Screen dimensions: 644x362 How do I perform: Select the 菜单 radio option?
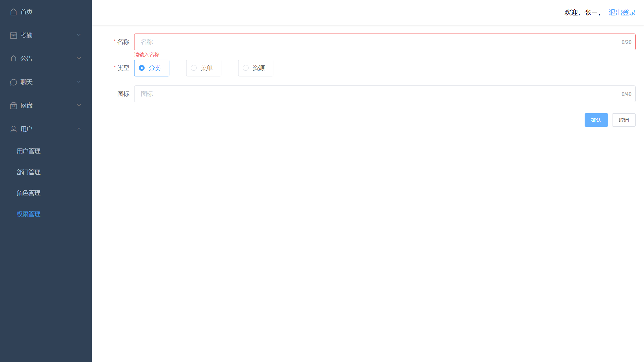[x=194, y=68]
